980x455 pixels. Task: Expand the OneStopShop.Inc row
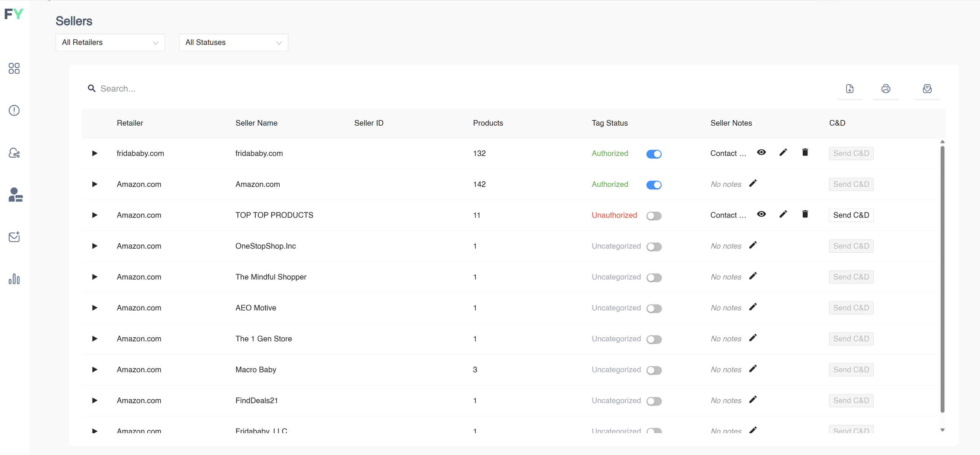[x=95, y=246]
